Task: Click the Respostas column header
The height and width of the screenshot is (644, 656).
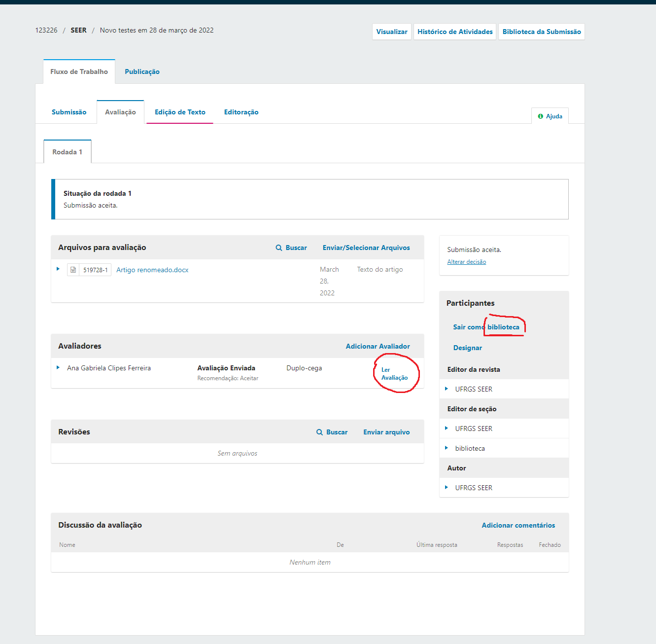Action: coord(510,545)
